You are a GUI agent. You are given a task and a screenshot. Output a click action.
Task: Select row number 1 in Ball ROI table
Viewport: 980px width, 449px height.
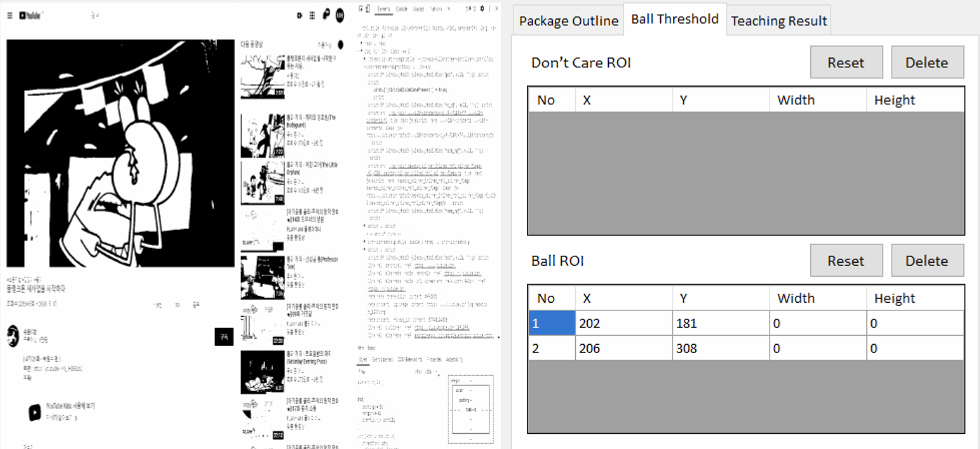click(x=552, y=323)
